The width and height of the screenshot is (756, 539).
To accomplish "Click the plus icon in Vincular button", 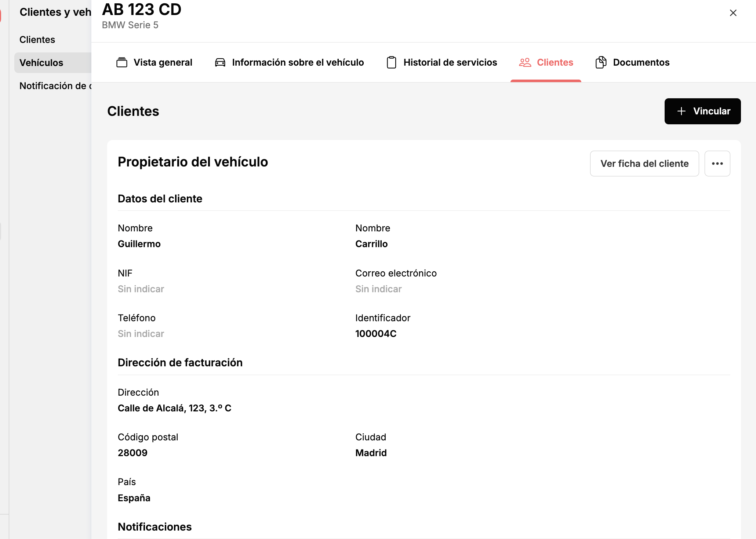I will [682, 111].
